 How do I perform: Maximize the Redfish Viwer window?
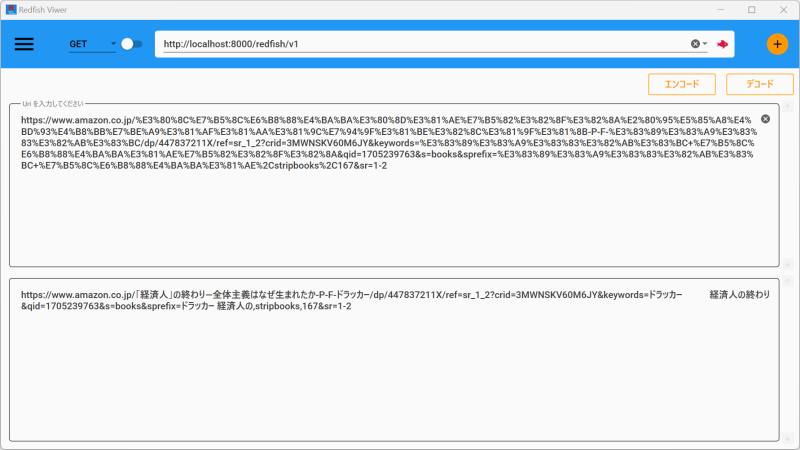click(752, 10)
